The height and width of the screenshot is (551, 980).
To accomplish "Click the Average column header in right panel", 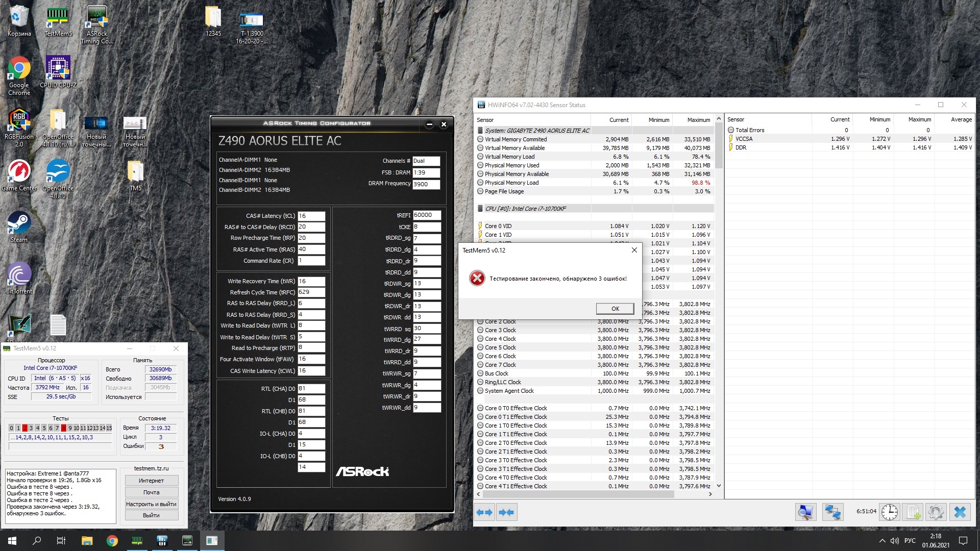I will (x=961, y=119).
